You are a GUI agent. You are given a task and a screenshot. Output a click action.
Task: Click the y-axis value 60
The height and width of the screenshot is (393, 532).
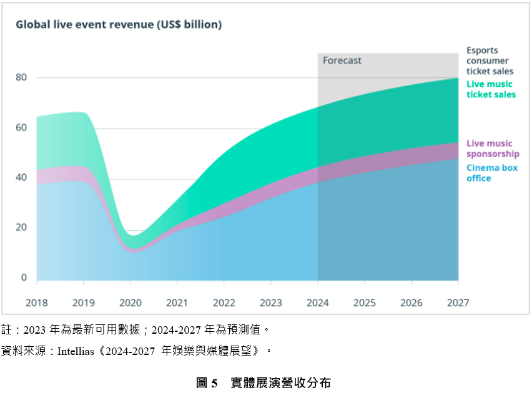point(21,127)
